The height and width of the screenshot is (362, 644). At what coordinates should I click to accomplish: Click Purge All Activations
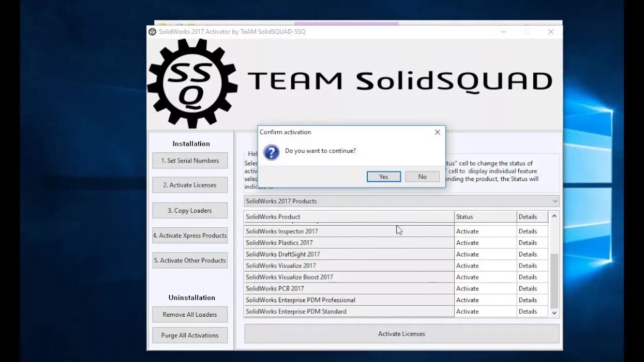190,335
